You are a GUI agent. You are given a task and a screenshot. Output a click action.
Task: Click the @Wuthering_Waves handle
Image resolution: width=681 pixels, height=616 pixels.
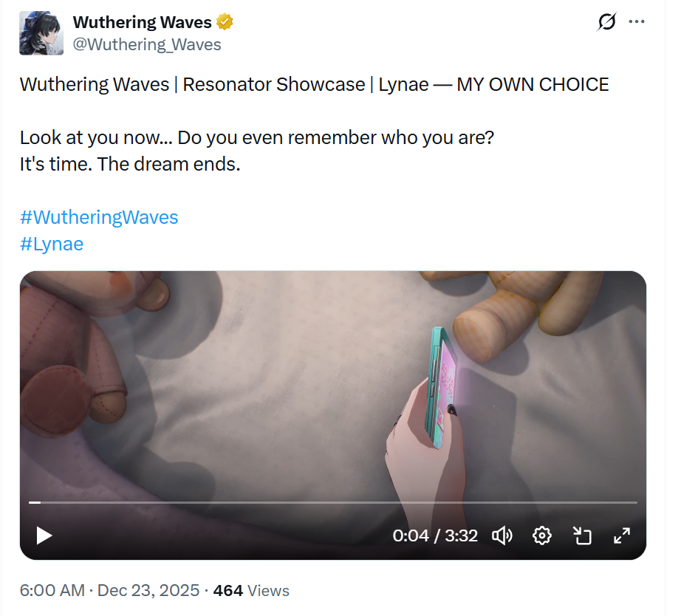coord(147,44)
